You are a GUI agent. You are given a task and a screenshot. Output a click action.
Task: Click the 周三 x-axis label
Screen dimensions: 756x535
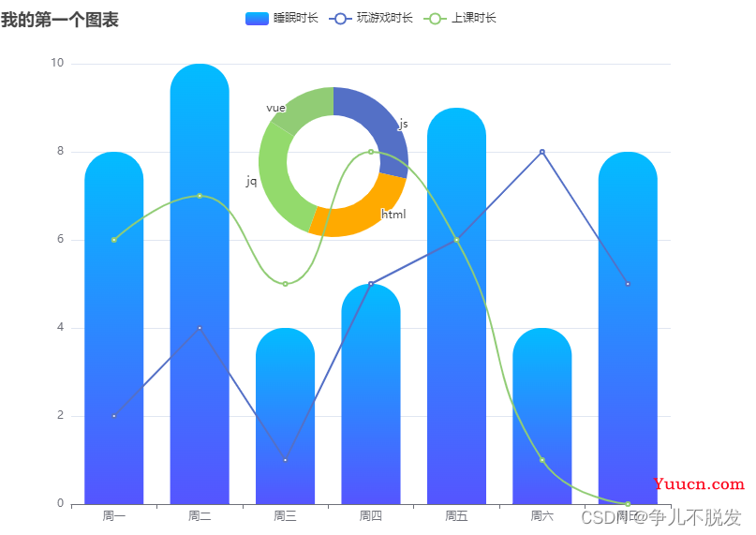(286, 516)
